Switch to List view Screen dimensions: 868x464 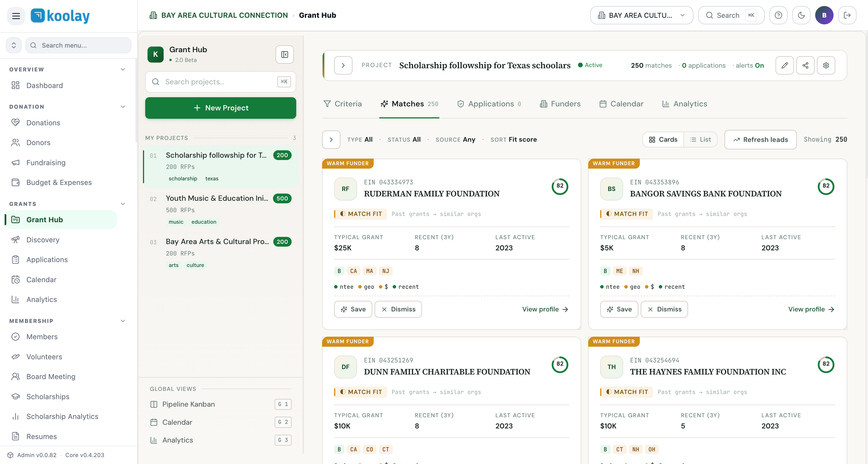[700, 139]
